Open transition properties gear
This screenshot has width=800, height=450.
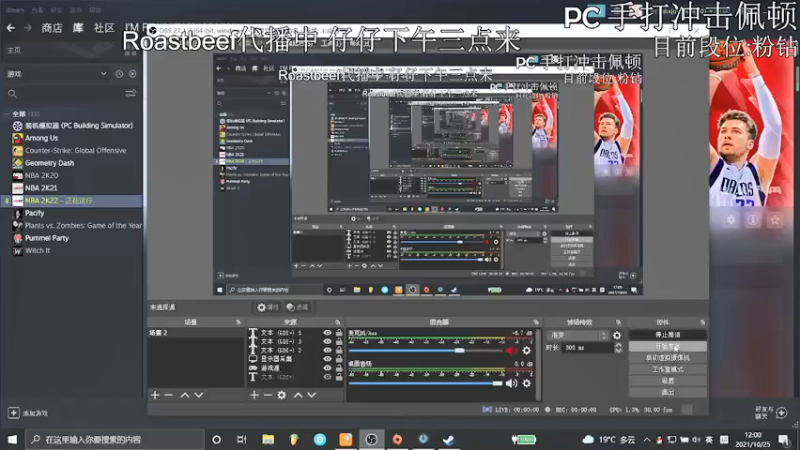[x=617, y=335]
